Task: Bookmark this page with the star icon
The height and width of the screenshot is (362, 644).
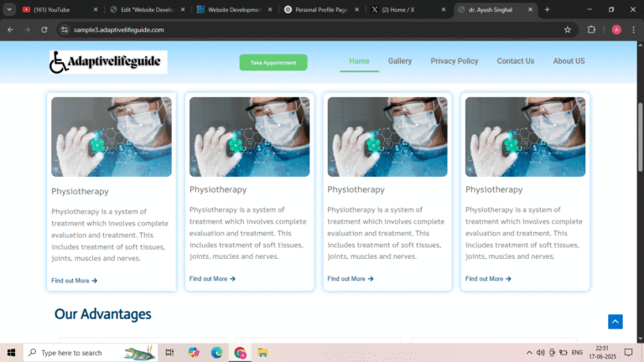Action: (x=568, y=29)
